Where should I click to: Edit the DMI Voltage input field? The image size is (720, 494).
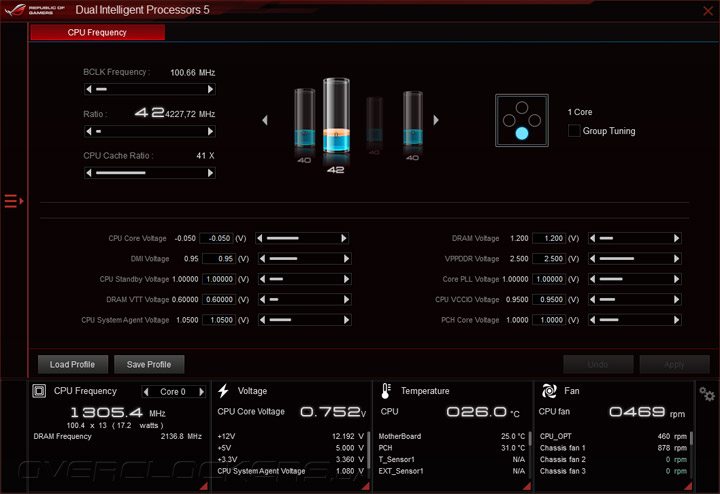coord(219,258)
